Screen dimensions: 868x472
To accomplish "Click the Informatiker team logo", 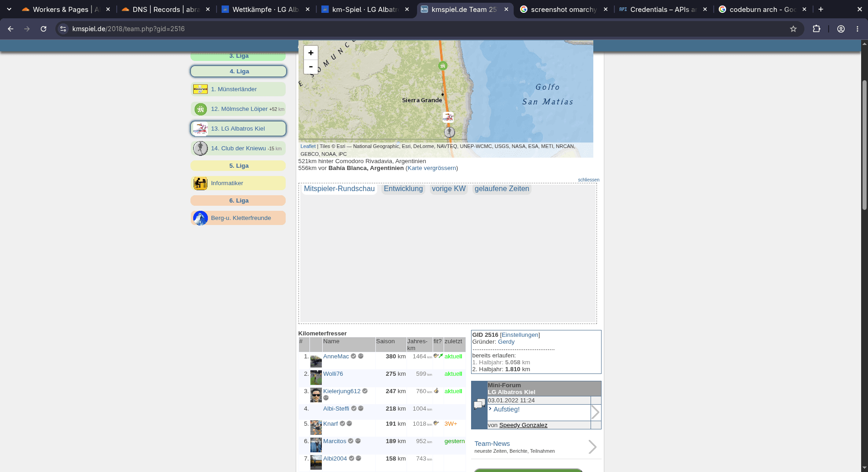I will (x=201, y=183).
